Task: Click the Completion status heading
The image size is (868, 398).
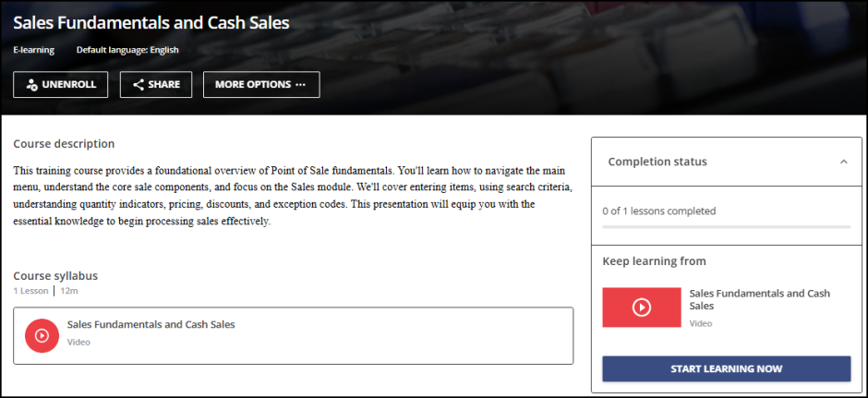Action: coord(657,162)
